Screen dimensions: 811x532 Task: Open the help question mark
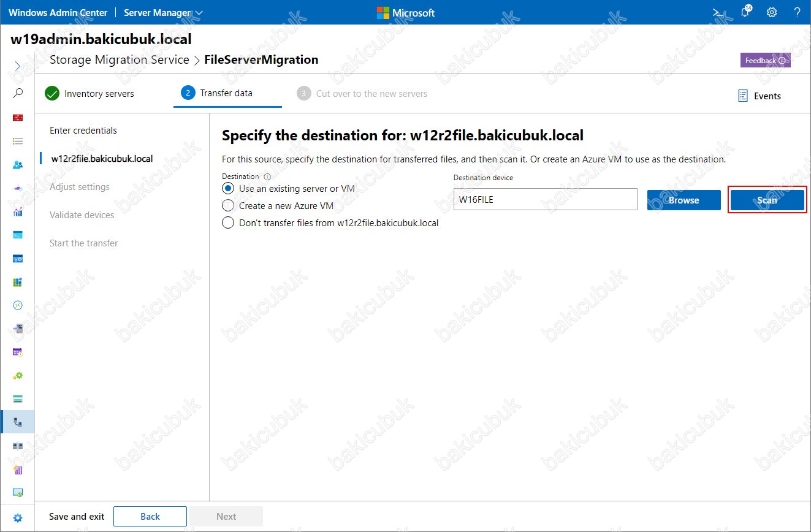click(798, 12)
